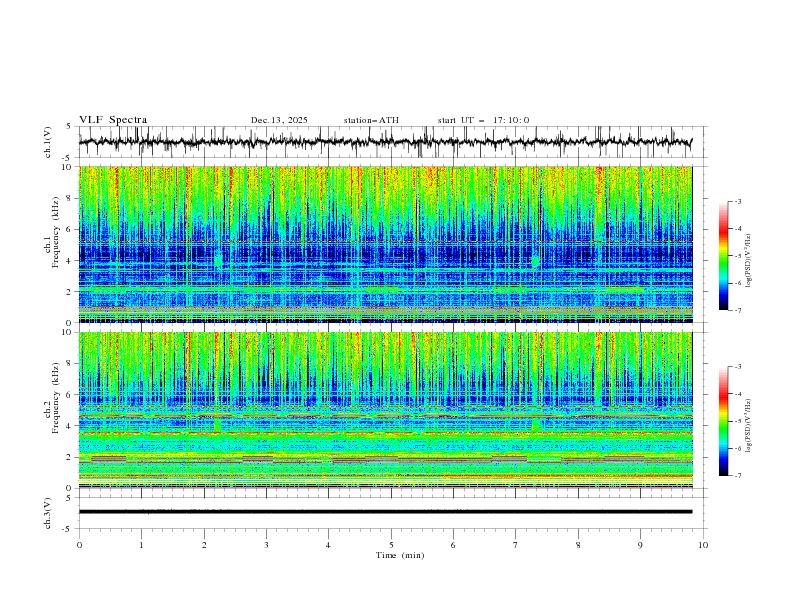Click time axis tick label "9"
Image resolution: width=792 pixels, height=612 pixels.
click(640, 545)
